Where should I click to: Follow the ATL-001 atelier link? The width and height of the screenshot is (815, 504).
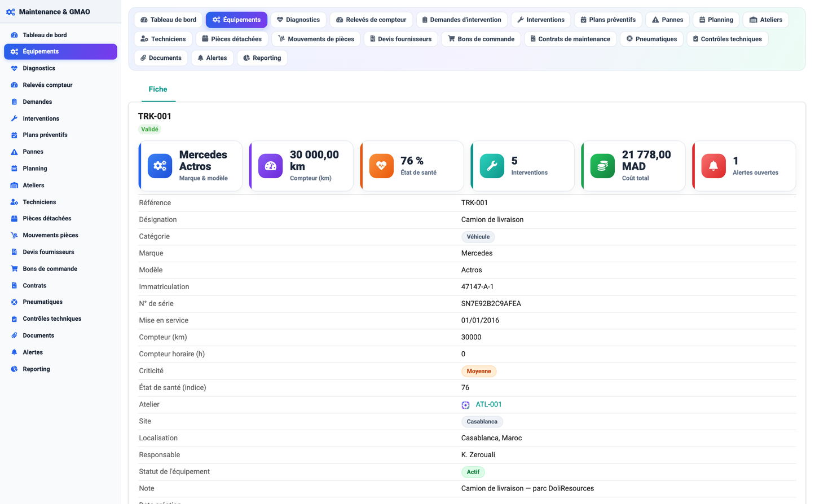[x=488, y=404]
